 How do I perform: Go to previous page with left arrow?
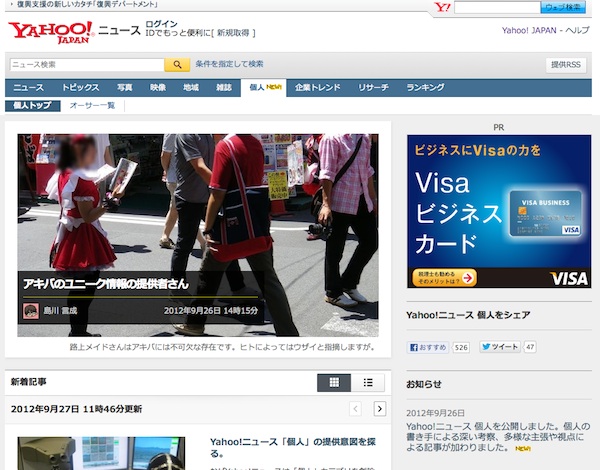(x=355, y=409)
